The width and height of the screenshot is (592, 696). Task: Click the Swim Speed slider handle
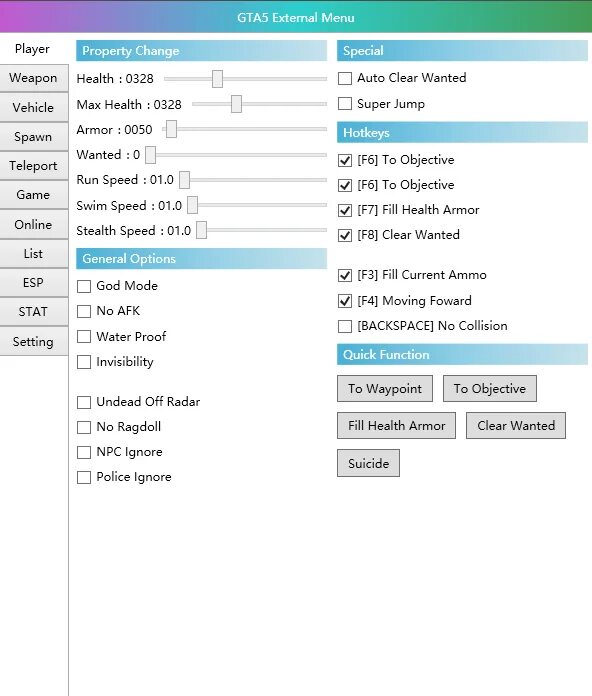[x=193, y=206]
